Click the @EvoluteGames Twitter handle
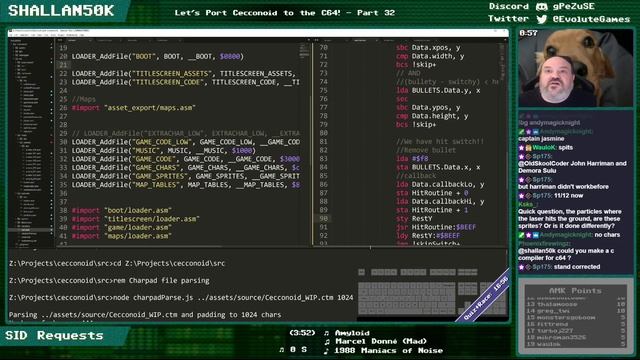Screen dimensions: 640x360 pyautogui.click(x=591, y=19)
